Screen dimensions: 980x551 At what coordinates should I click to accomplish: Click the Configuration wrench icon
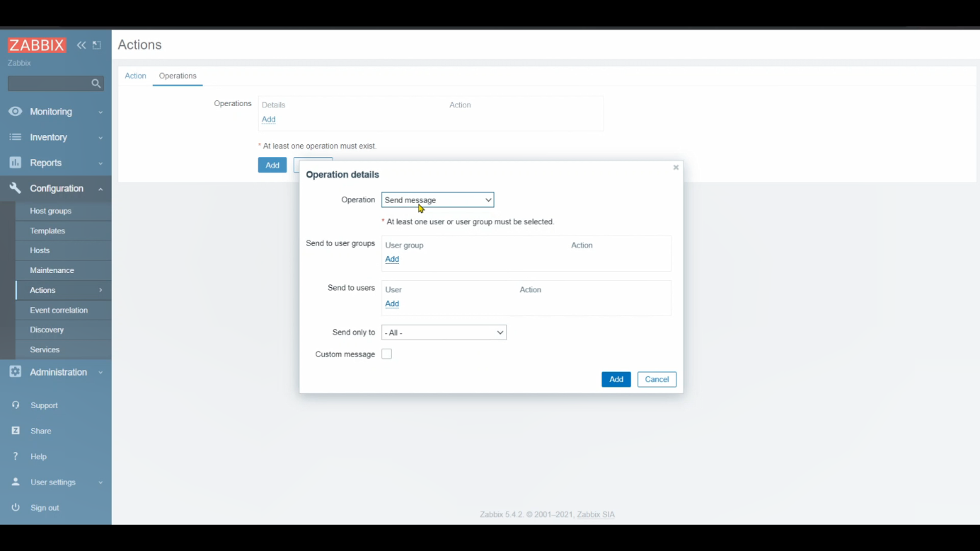tap(15, 188)
